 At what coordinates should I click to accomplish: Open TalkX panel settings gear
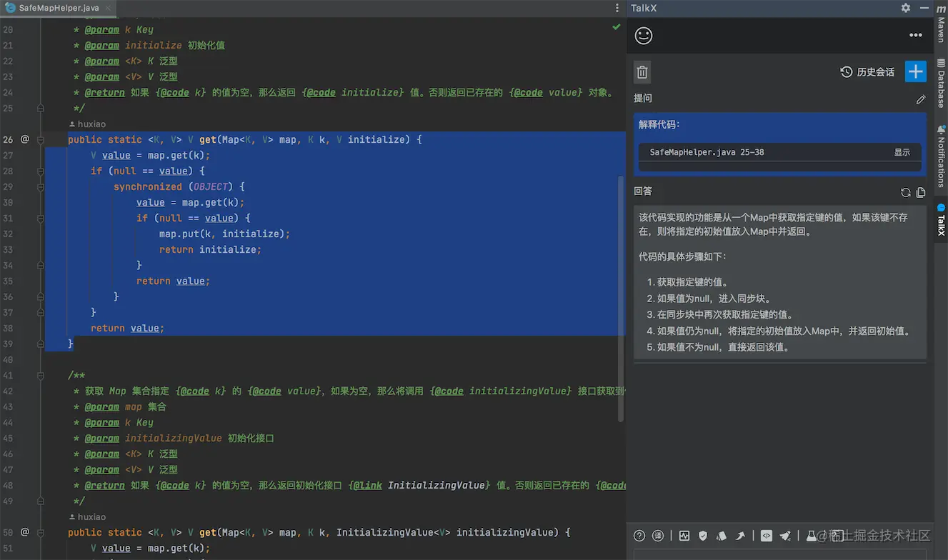[906, 8]
